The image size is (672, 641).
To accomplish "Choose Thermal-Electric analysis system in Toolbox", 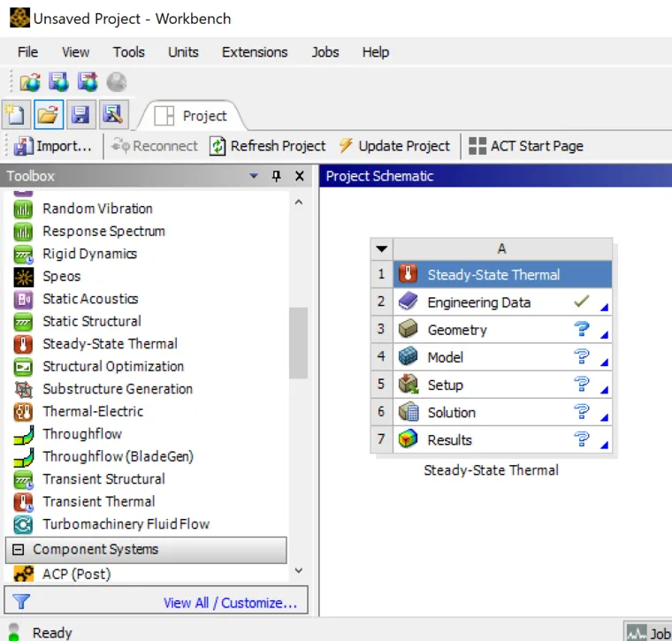I will pos(93,411).
